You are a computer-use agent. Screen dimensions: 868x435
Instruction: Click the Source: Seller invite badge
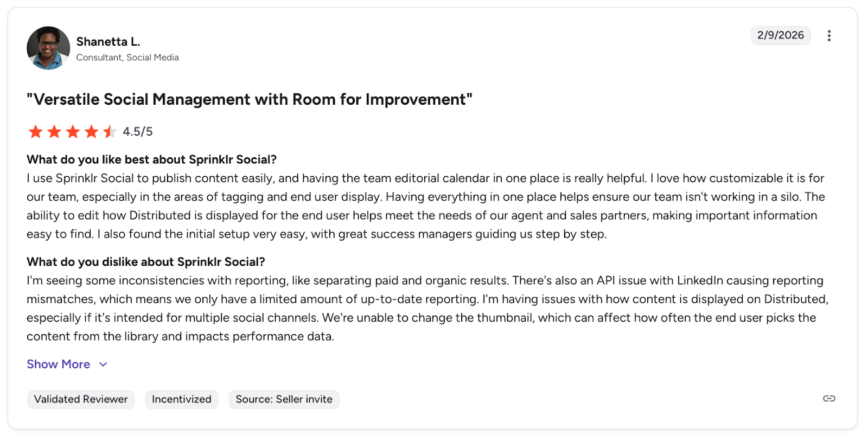click(x=284, y=399)
